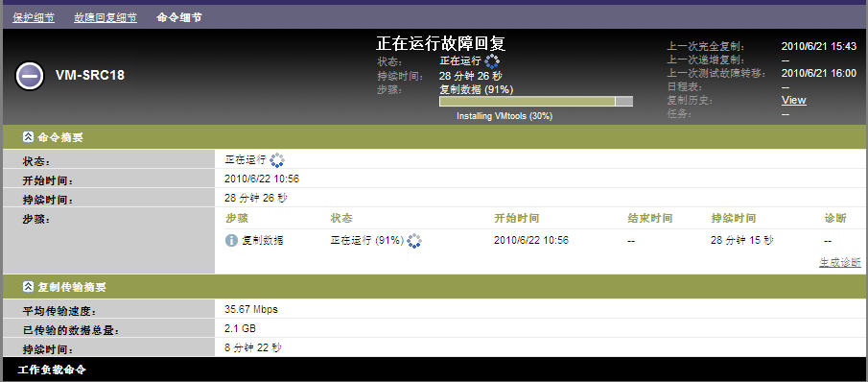Click the 上一次测试故障转移 label

click(x=716, y=73)
